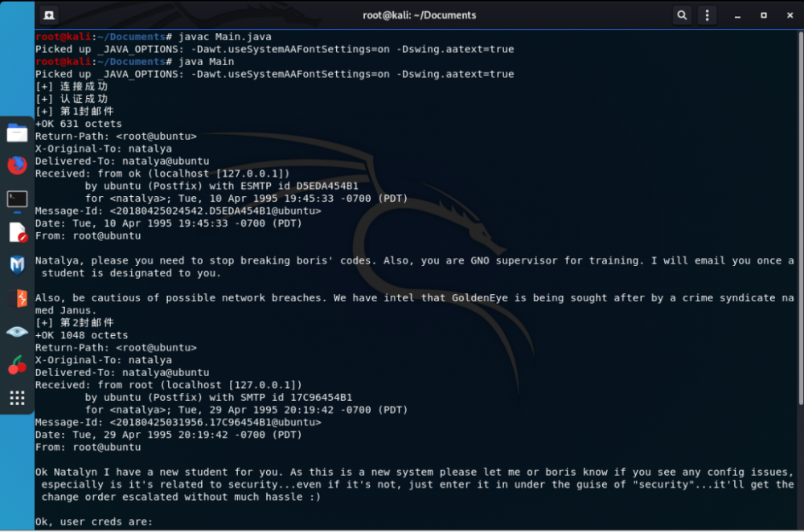The image size is (804, 532).
Task: Open the Show Applications grid
Action: tap(17, 398)
